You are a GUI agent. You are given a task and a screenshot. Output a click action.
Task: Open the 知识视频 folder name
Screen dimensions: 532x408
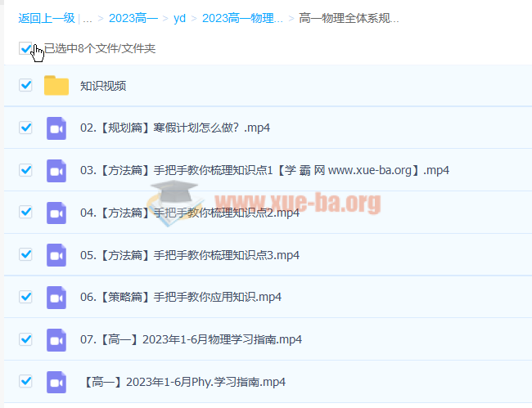(103, 86)
